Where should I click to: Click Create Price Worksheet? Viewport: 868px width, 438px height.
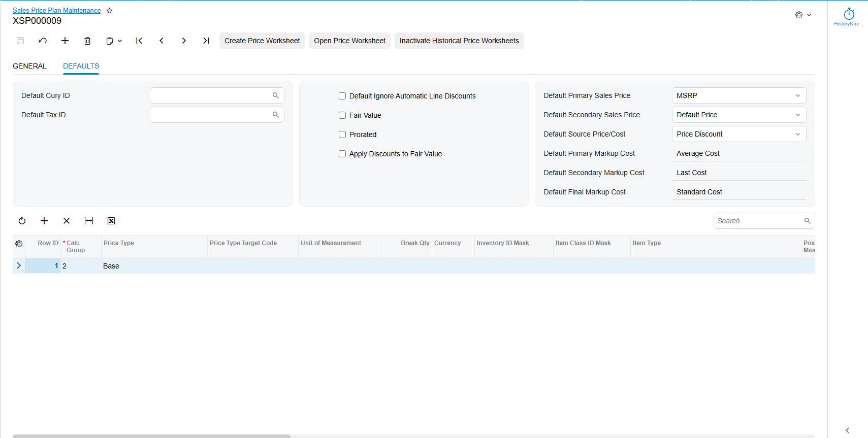coord(262,41)
